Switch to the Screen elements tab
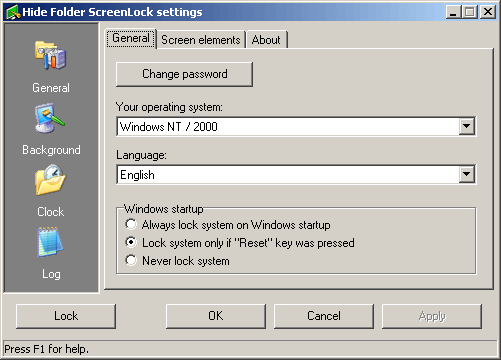The width and height of the screenshot is (501, 360). (x=201, y=40)
